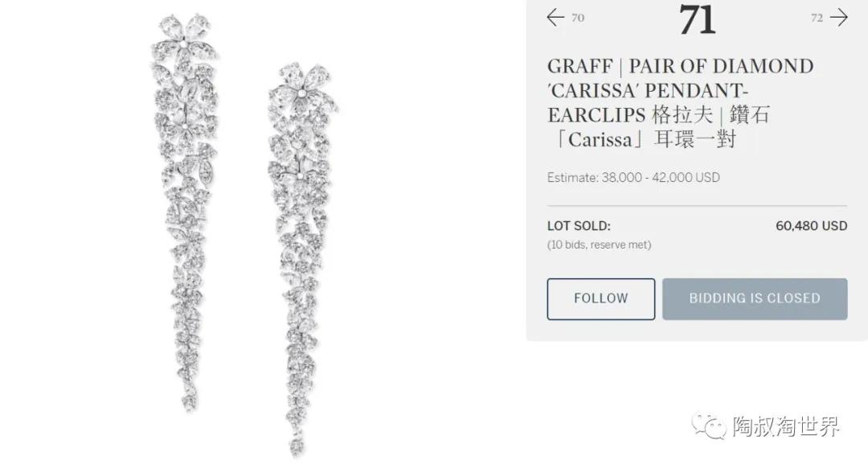Click the divider line below the estimate
The height and width of the screenshot is (465, 868).
coord(697,206)
